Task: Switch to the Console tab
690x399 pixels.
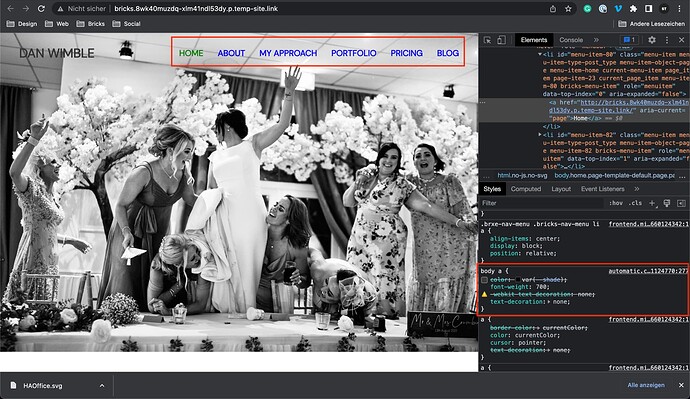Action: tap(571, 40)
